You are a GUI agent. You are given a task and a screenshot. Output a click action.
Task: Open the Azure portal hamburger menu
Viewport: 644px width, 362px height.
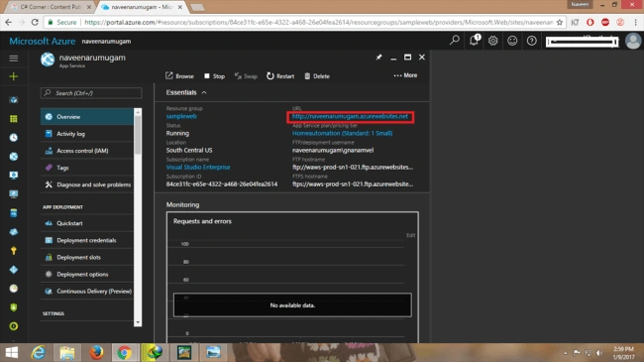click(14, 59)
